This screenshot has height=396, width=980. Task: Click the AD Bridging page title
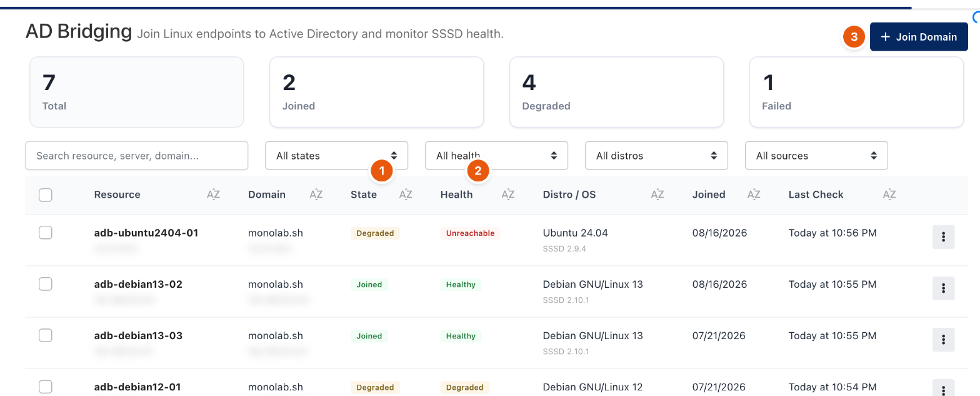pyautogui.click(x=79, y=31)
